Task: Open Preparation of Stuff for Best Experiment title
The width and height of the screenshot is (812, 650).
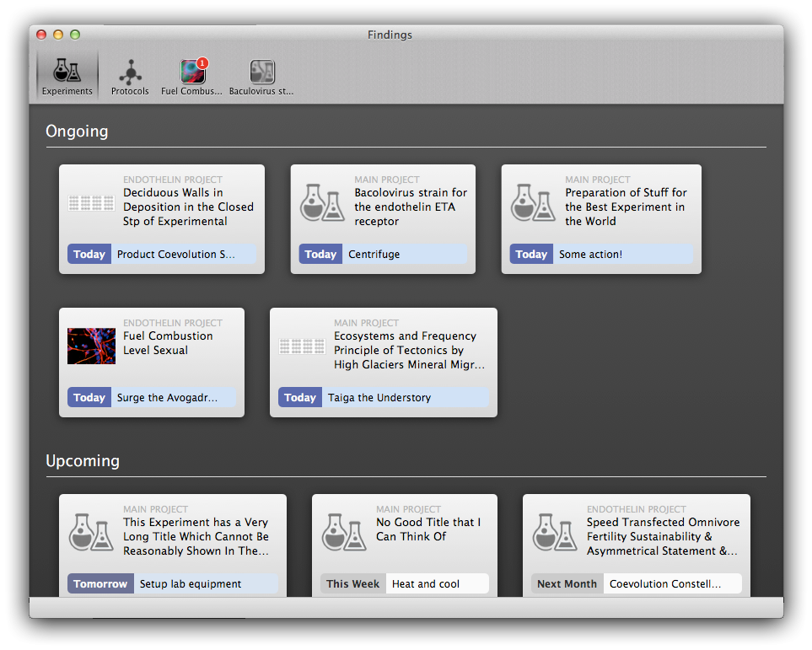Action: pyautogui.click(x=626, y=207)
